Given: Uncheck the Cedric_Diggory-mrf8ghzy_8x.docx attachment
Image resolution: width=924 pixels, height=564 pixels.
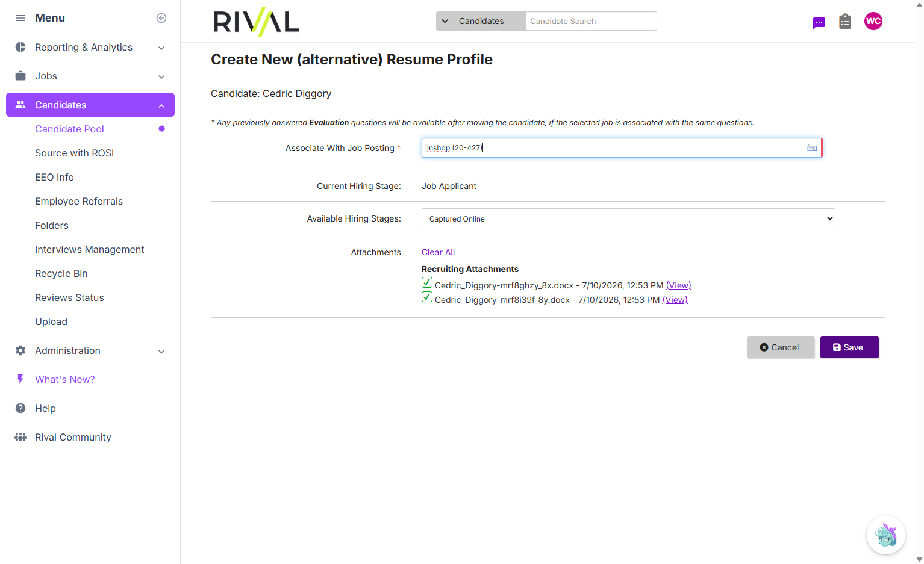Looking at the screenshot, I should [x=427, y=282].
